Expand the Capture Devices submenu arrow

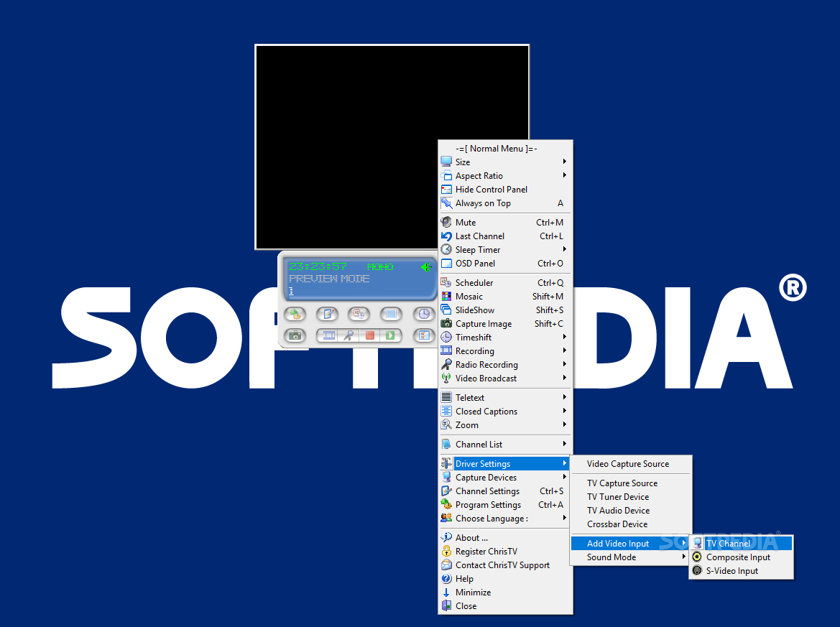click(565, 477)
